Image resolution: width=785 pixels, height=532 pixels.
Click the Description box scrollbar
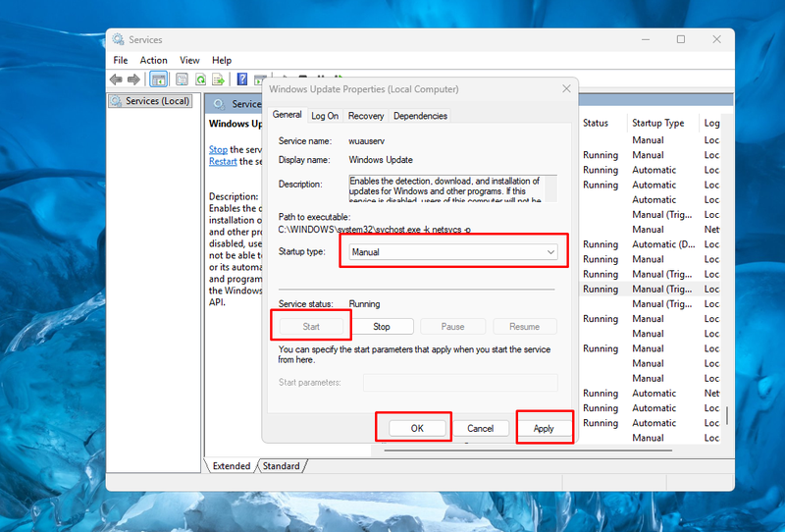pyautogui.click(x=550, y=188)
